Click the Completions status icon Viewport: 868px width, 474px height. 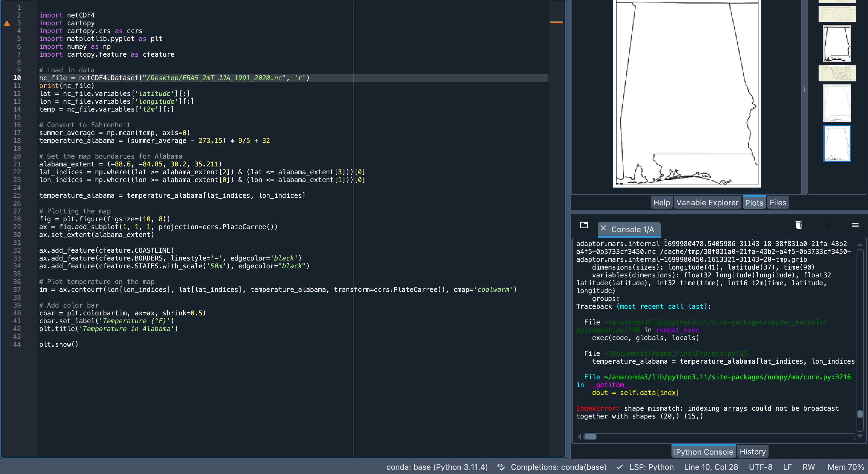tap(501, 467)
